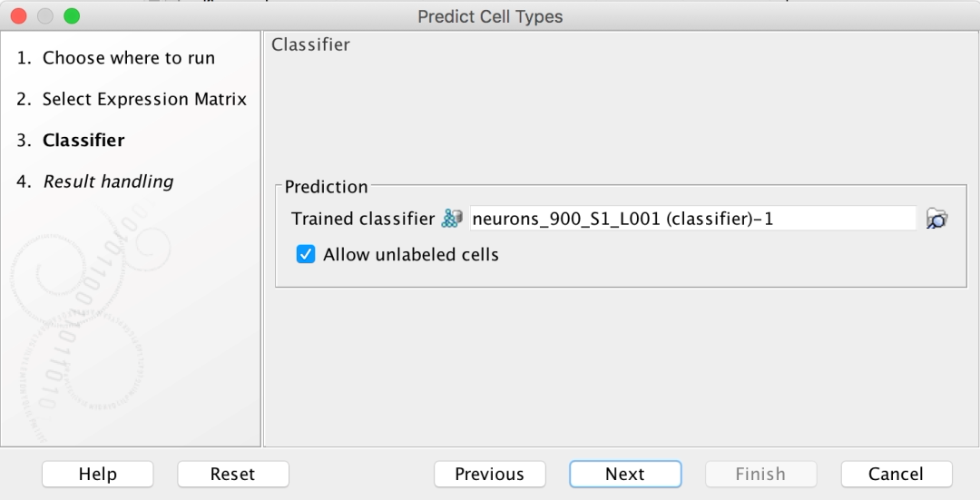Reset the wizard parameters
The image size is (980, 500).
tap(232, 474)
